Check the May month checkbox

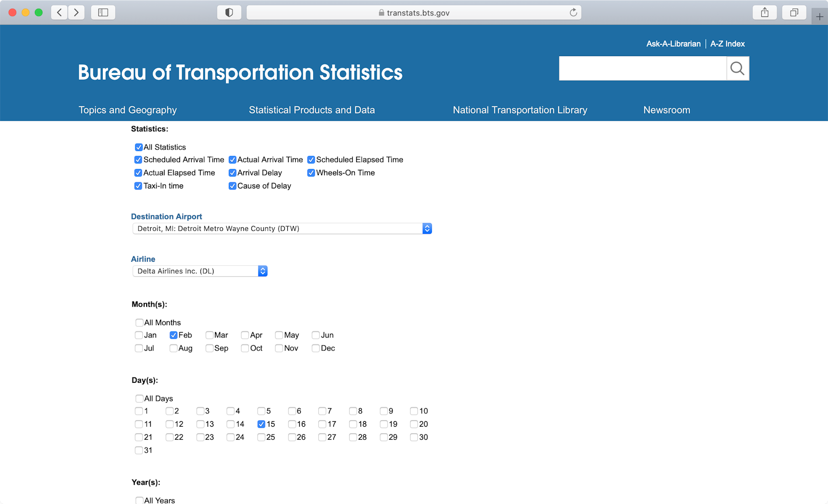point(279,335)
